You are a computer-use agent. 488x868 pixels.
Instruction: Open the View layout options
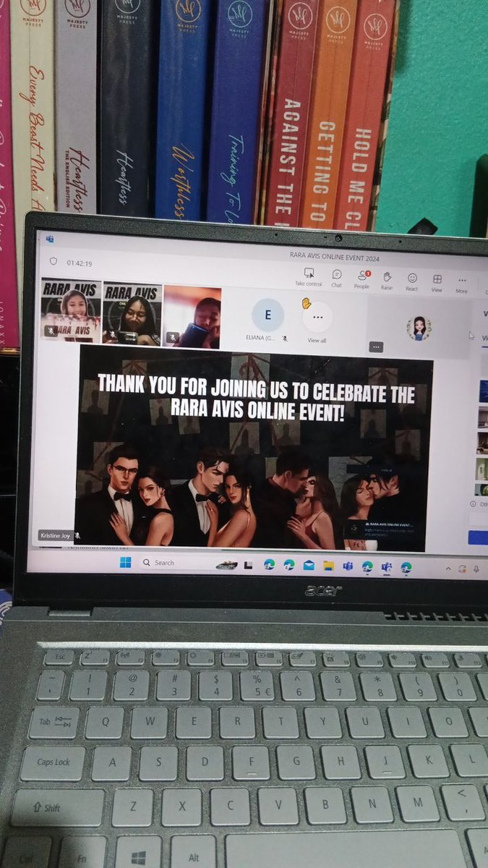pyautogui.click(x=437, y=283)
